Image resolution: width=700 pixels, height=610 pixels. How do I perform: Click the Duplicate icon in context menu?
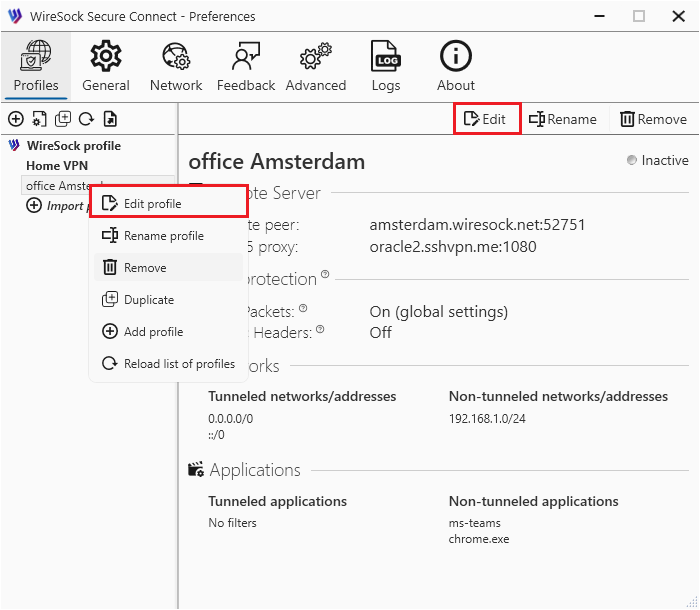(x=110, y=300)
